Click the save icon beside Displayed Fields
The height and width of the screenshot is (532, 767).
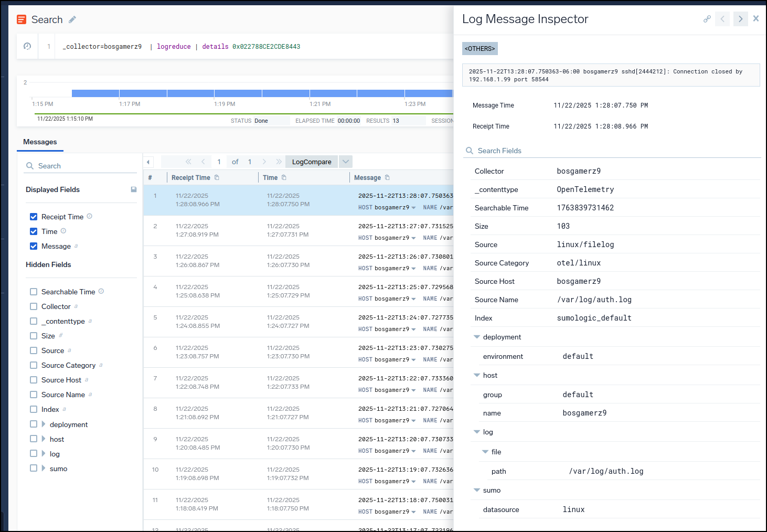coord(134,189)
